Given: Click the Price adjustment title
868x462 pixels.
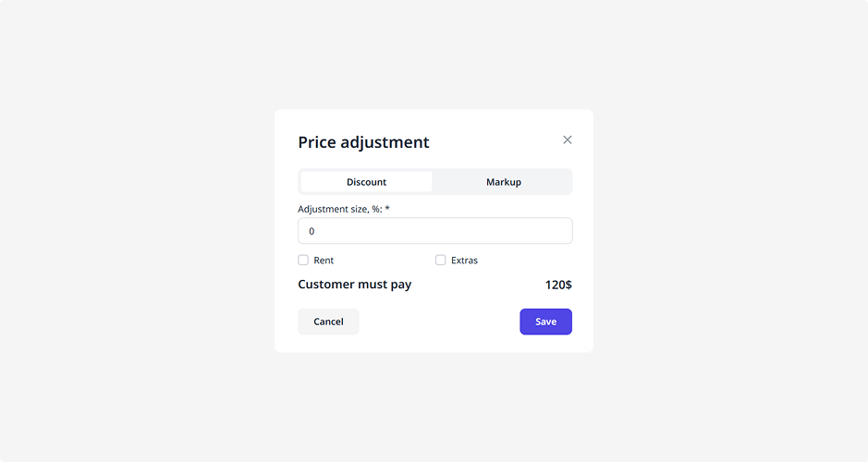Looking at the screenshot, I should pos(363,142).
